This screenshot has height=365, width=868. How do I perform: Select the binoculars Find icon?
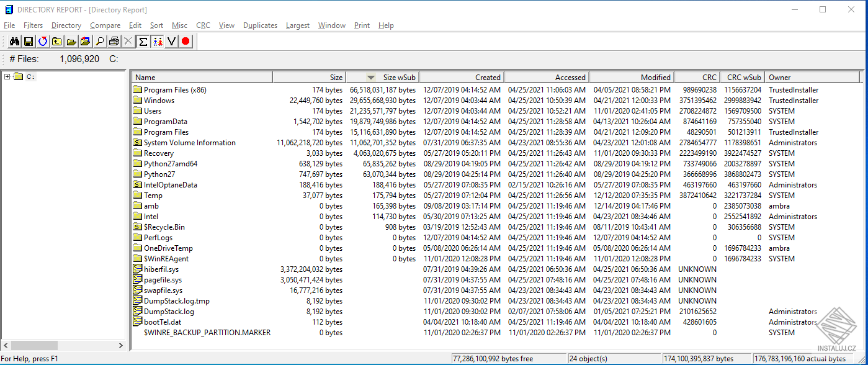click(x=15, y=42)
